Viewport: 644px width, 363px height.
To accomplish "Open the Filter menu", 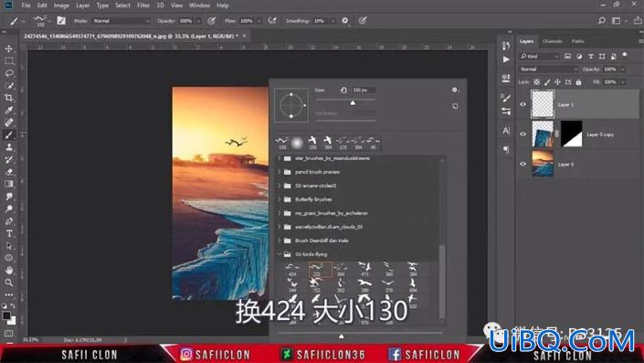I will [x=143, y=5].
